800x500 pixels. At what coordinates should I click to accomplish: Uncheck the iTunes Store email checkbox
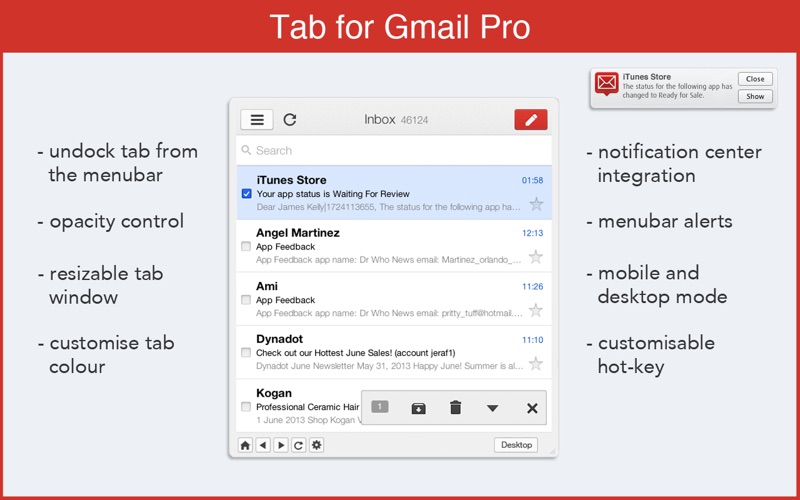coord(246,194)
